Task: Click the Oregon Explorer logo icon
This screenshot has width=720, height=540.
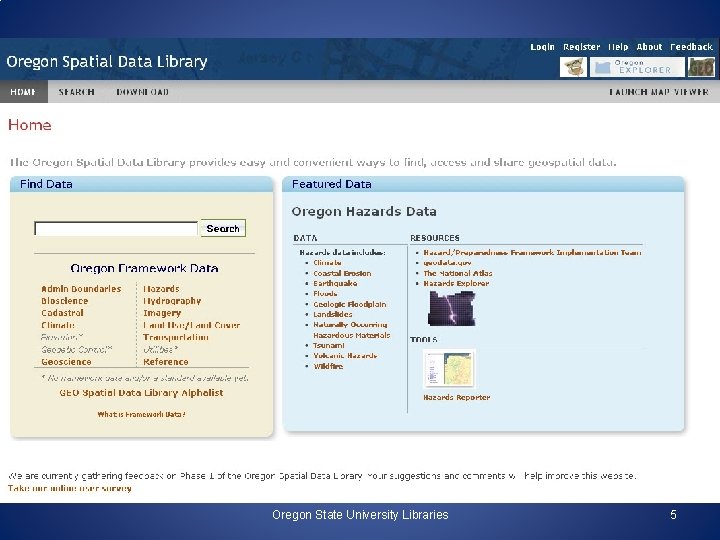Action: pyautogui.click(x=637, y=67)
